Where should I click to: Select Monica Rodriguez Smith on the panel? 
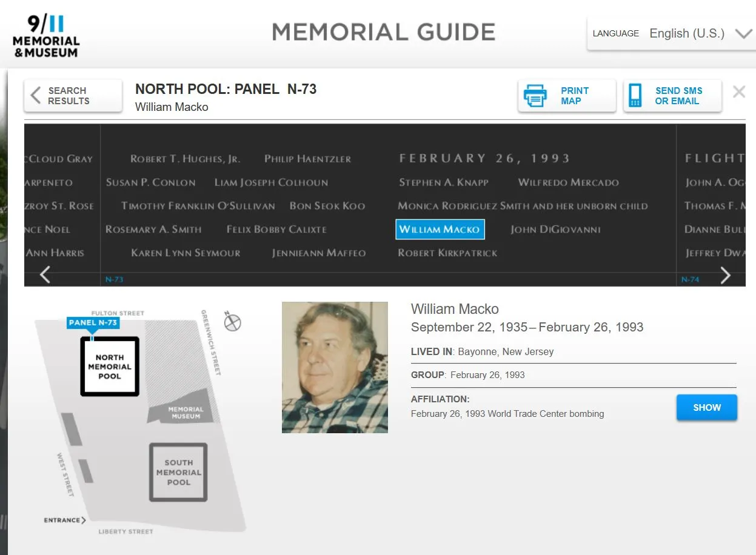(523, 205)
